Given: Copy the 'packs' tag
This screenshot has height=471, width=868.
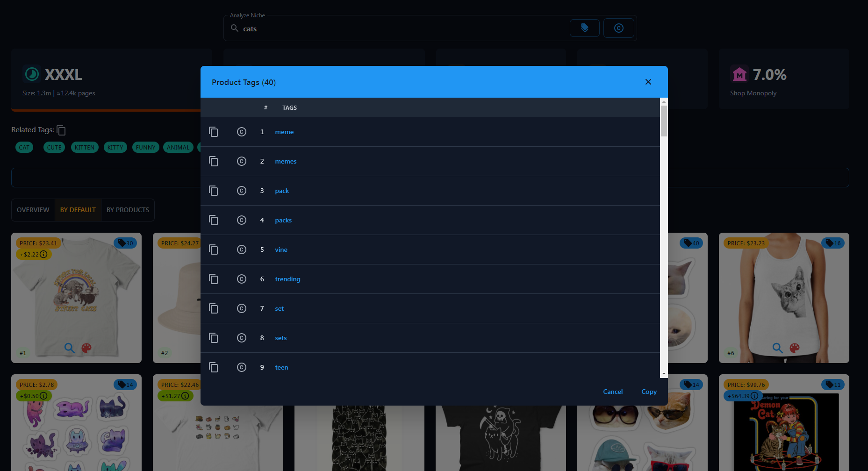Looking at the screenshot, I should click(214, 220).
